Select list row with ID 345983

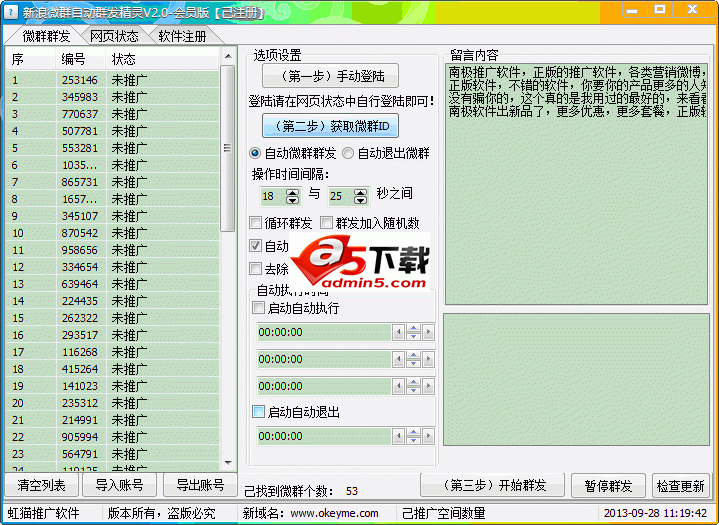pos(112,97)
